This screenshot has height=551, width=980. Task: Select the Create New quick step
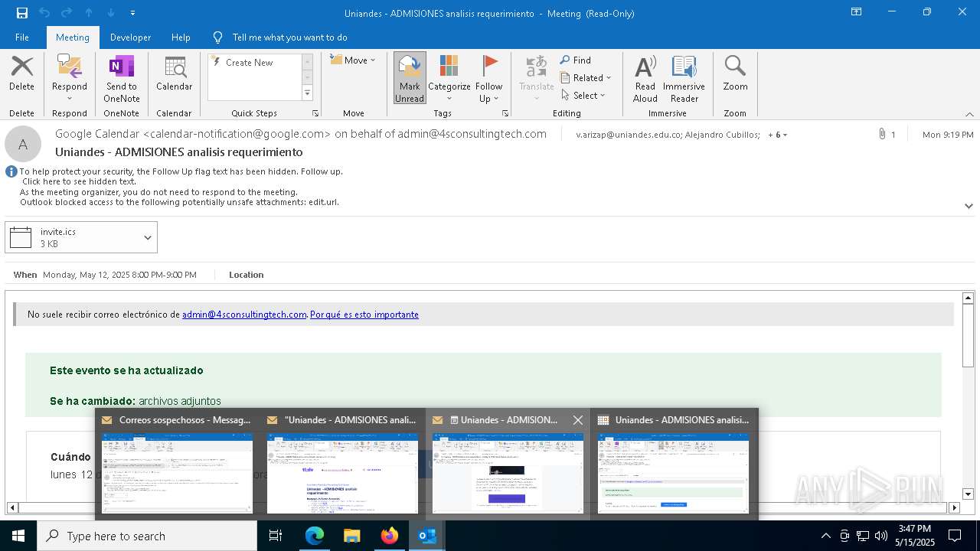point(250,63)
